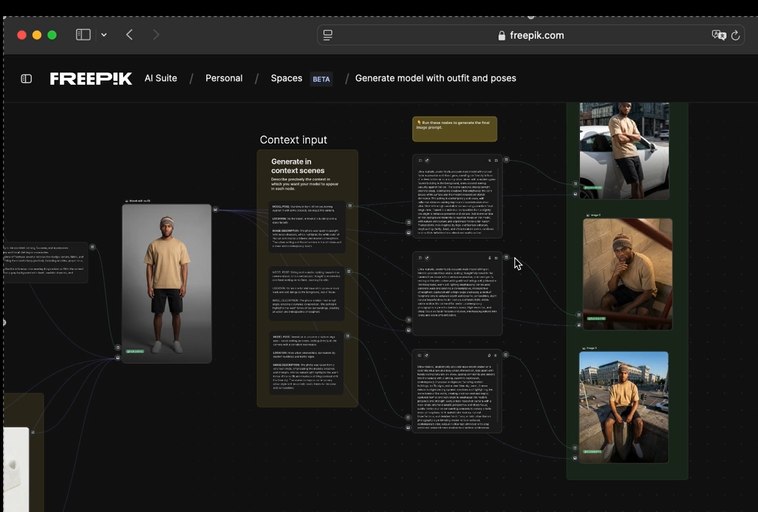
Task: Select the generated image of man by white car
Action: click(x=624, y=148)
